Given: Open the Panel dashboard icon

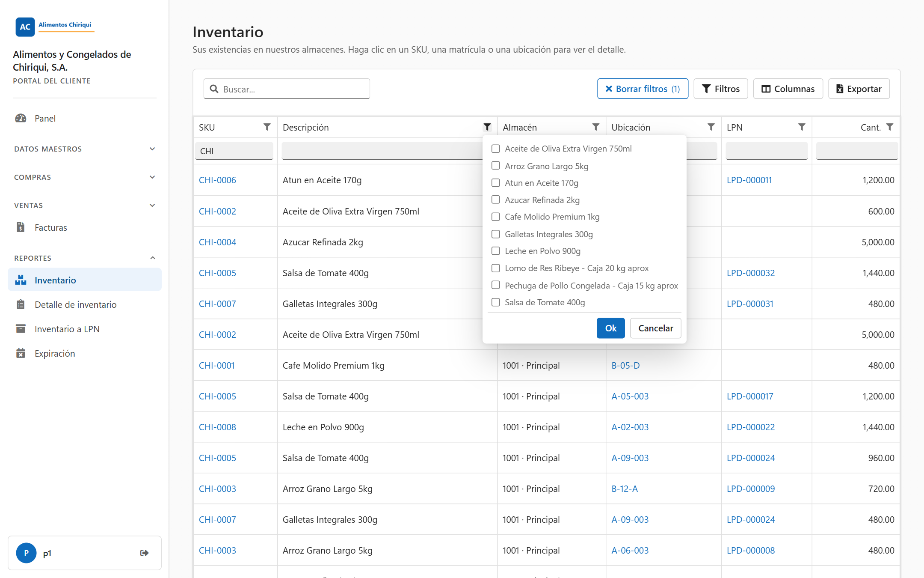Looking at the screenshot, I should (x=21, y=118).
